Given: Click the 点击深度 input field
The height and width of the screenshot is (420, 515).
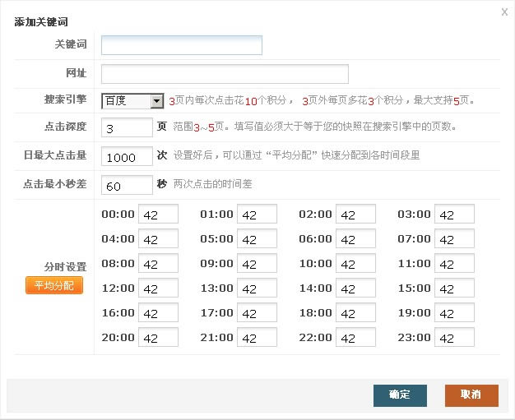Looking at the screenshot, I should 126,128.
